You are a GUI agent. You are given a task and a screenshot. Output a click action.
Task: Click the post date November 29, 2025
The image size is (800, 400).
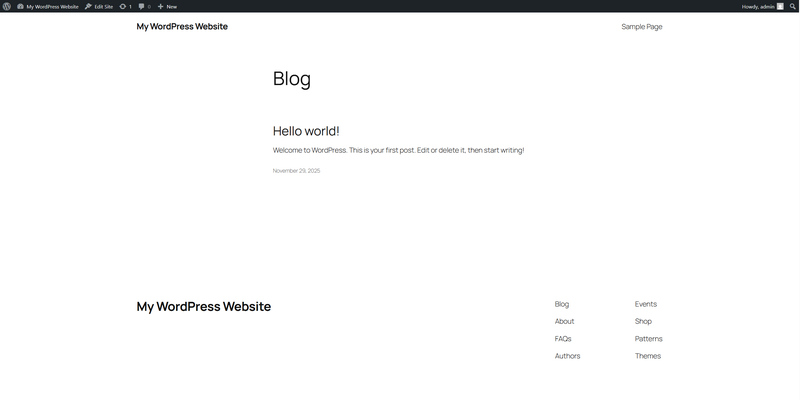[296, 171]
